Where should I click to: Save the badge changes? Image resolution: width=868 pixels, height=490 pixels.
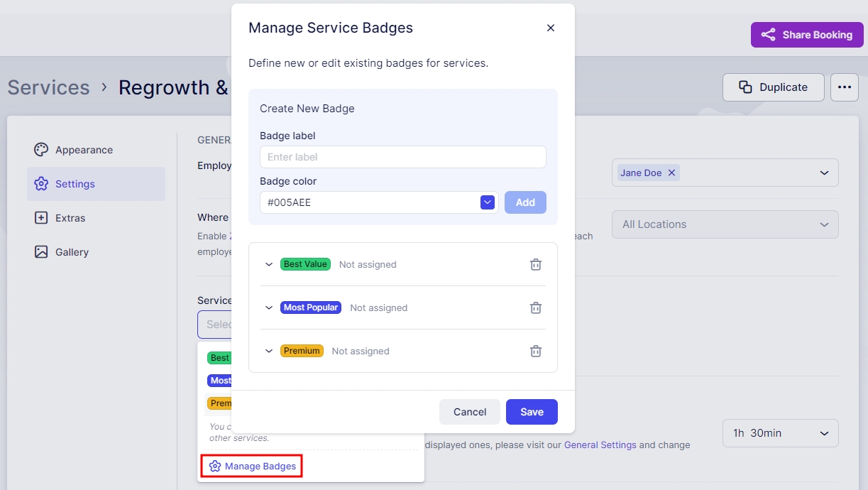point(532,412)
